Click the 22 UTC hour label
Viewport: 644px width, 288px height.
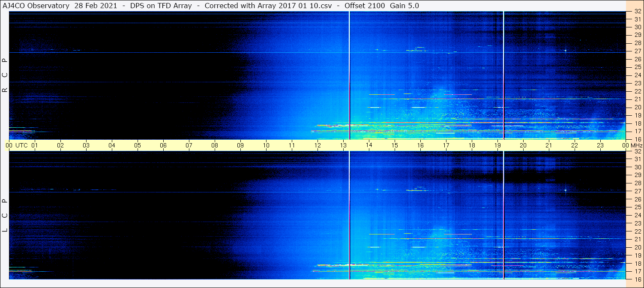[575, 145]
